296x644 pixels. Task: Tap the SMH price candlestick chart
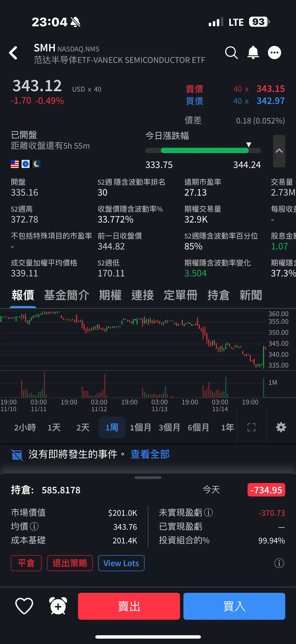tap(133, 340)
